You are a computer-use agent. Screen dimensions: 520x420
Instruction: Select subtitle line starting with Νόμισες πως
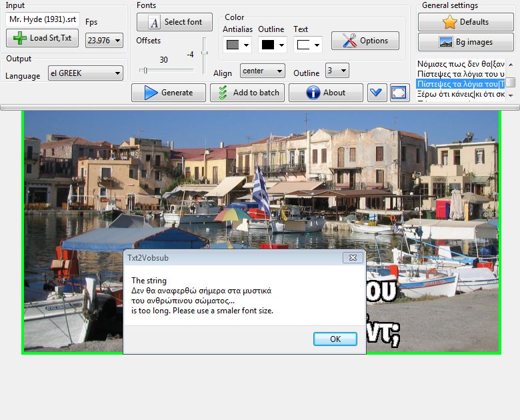(461, 64)
